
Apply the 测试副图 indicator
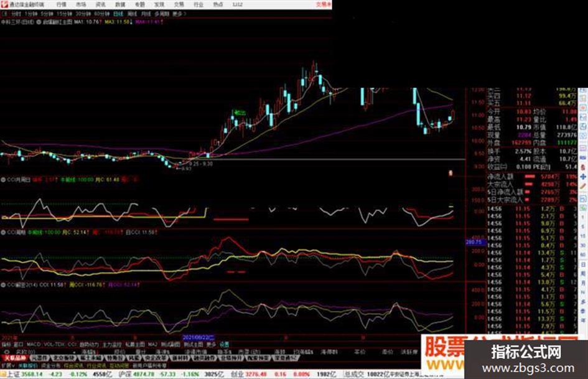170,344
